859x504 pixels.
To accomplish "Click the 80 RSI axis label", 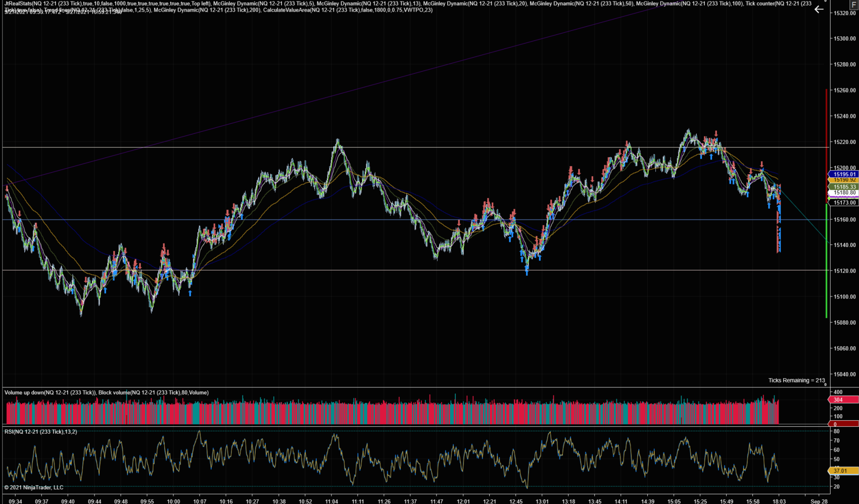I will [x=836, y=431].
